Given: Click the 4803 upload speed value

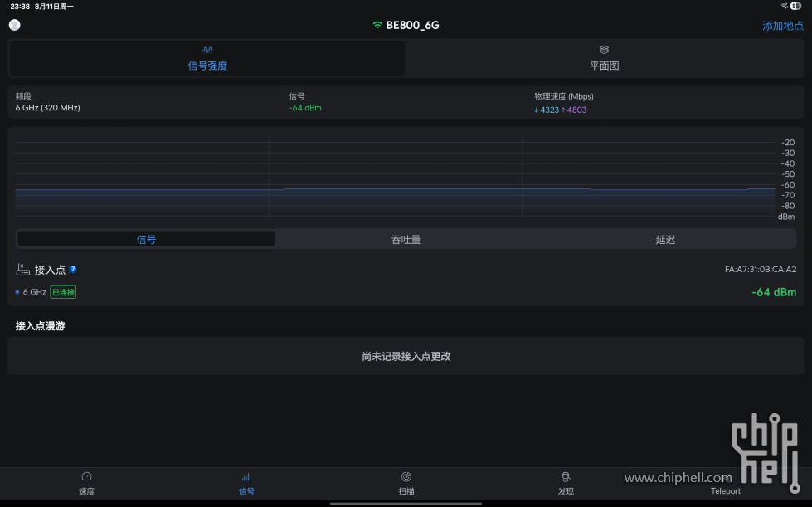Looking at the screenshot, I should pyautogui.click(x=577, y=110).
